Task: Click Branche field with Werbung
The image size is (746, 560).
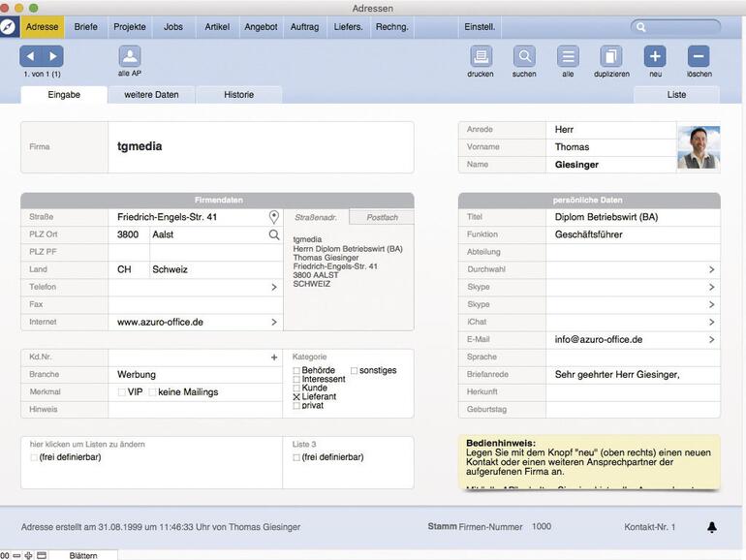Action: pos(195,374)
